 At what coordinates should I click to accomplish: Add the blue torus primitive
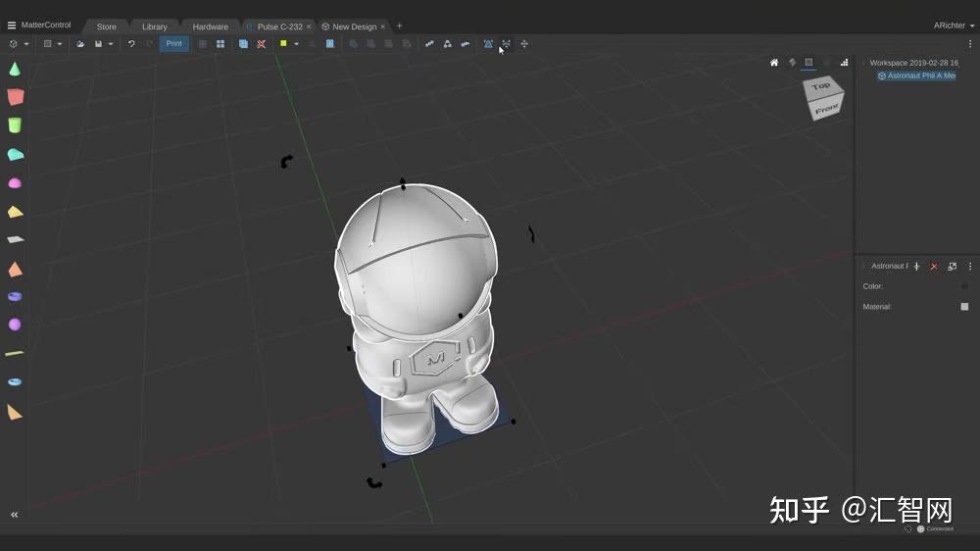point(15,381)
